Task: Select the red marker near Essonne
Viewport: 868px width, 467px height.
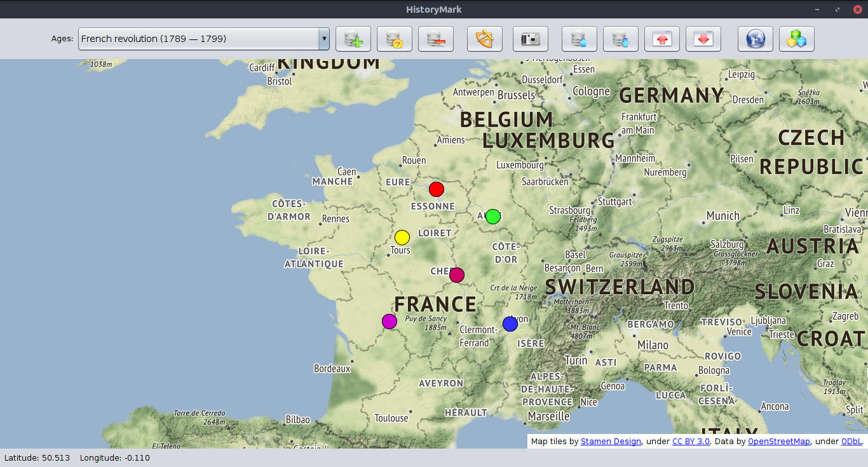Action: [x=436, y=189]
